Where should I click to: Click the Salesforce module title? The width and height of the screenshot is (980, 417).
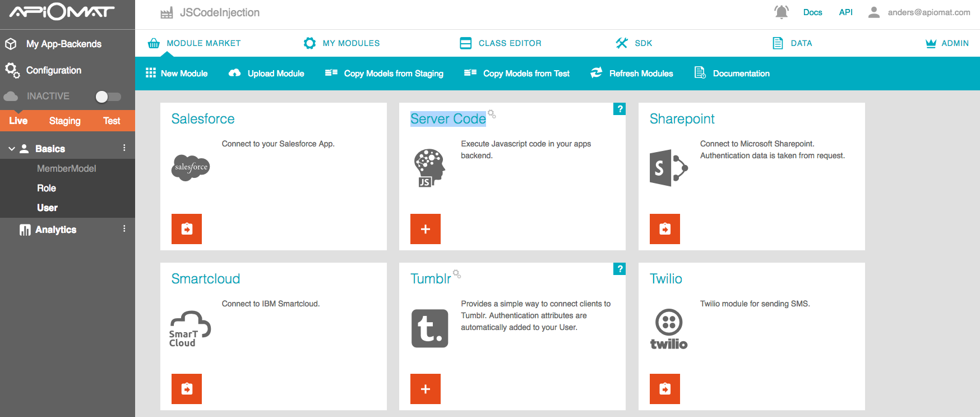point(203,119)
